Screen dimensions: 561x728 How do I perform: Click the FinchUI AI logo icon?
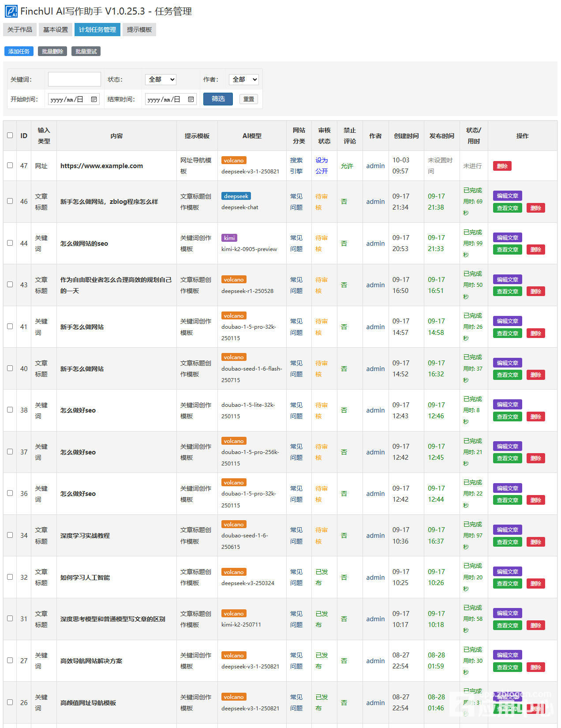pos(11,11)
